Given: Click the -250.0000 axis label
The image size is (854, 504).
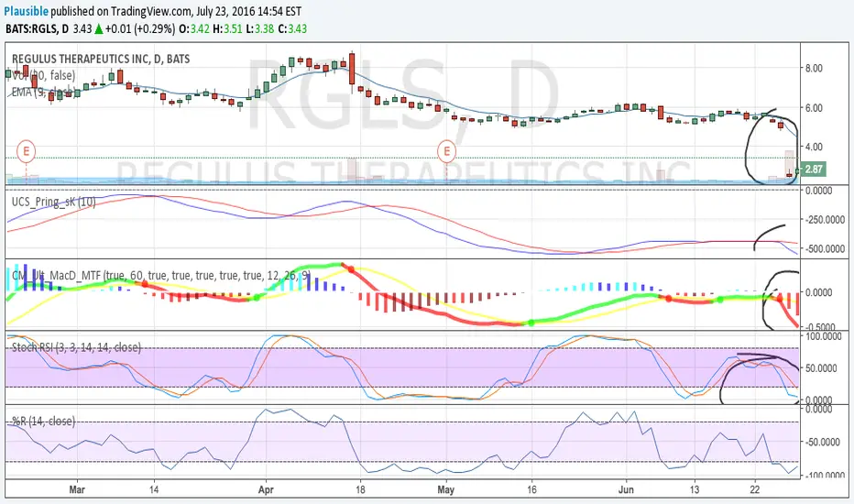Looking at the screenshot, I should pyautogui.click(x=826, y=220).
